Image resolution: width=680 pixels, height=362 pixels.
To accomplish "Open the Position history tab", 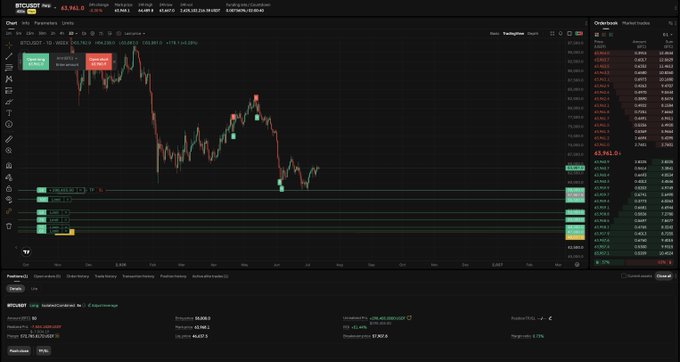I will coord(173,276).
